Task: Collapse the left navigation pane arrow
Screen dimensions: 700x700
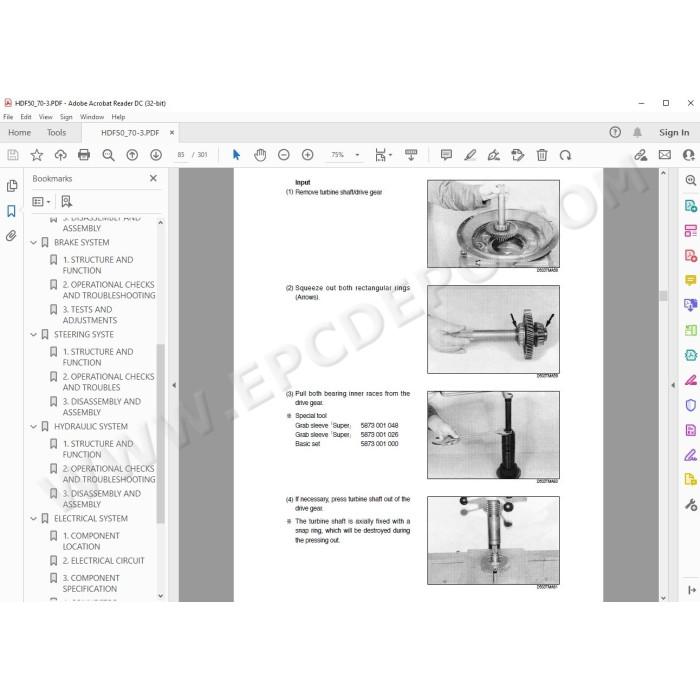Action: tap(174, 385)
